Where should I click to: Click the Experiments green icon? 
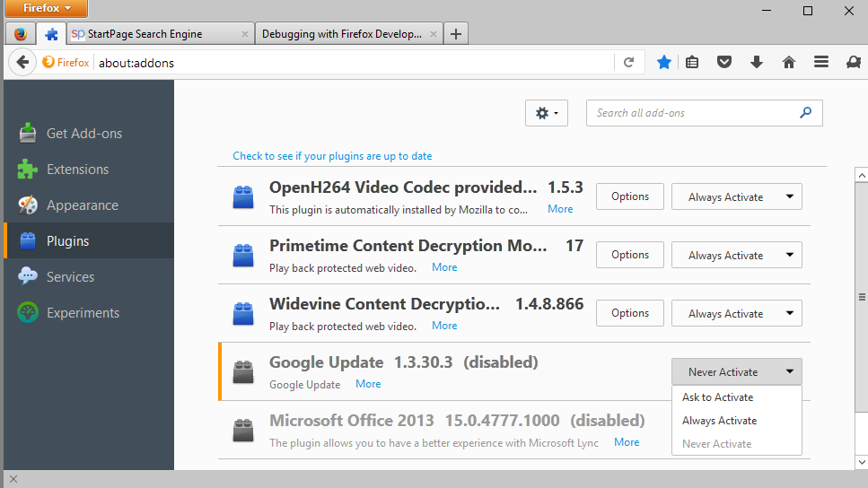tap(28, 312)
